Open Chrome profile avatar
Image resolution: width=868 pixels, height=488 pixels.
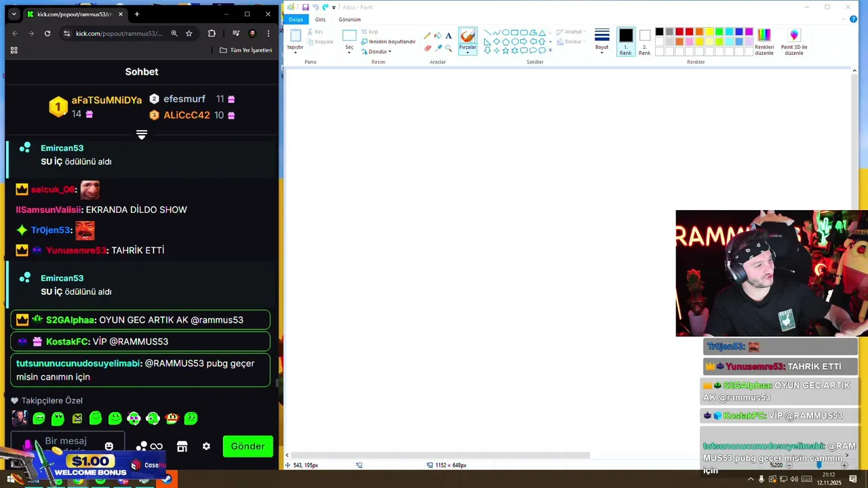point(252,33)
